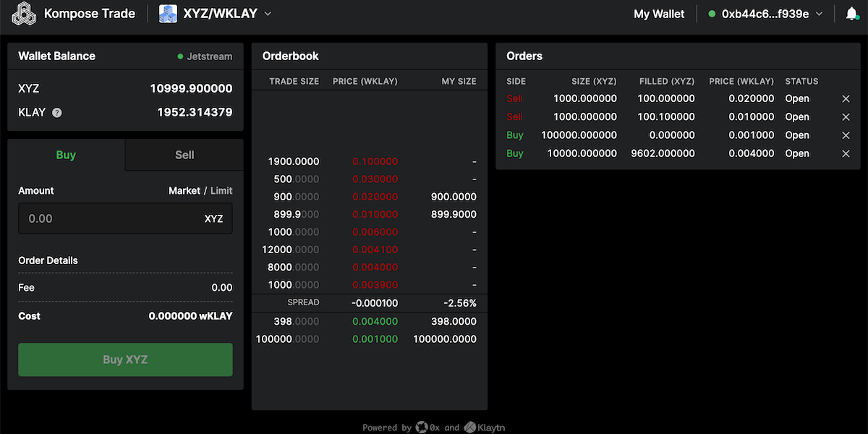The height and width of the screenshot is (434, 868).
Task: Select orderbook ask price 0.010000
Action: click(375, 215)
